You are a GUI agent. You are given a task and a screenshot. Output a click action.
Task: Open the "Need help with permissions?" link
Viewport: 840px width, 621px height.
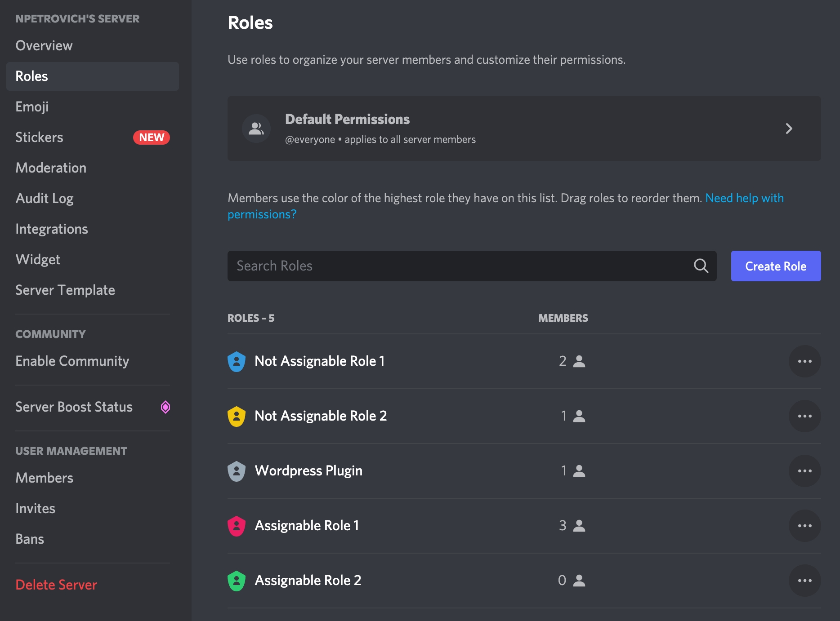[744, 198]
